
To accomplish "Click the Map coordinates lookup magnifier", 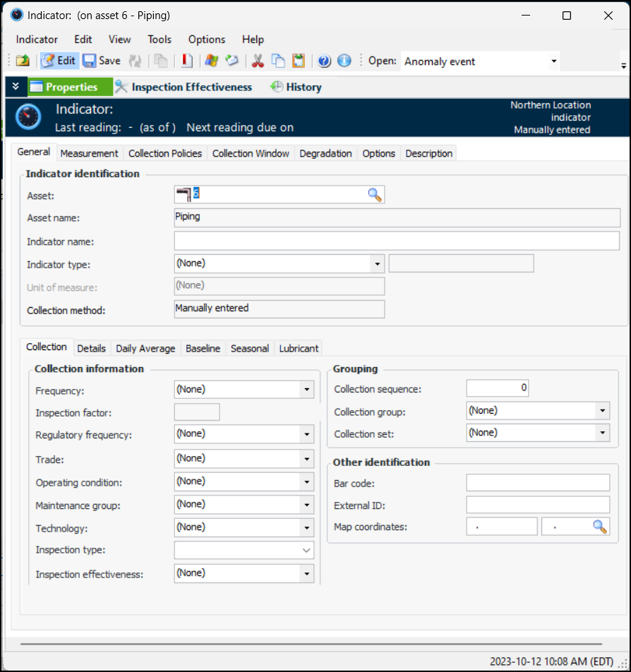I will tap(599, 527).
